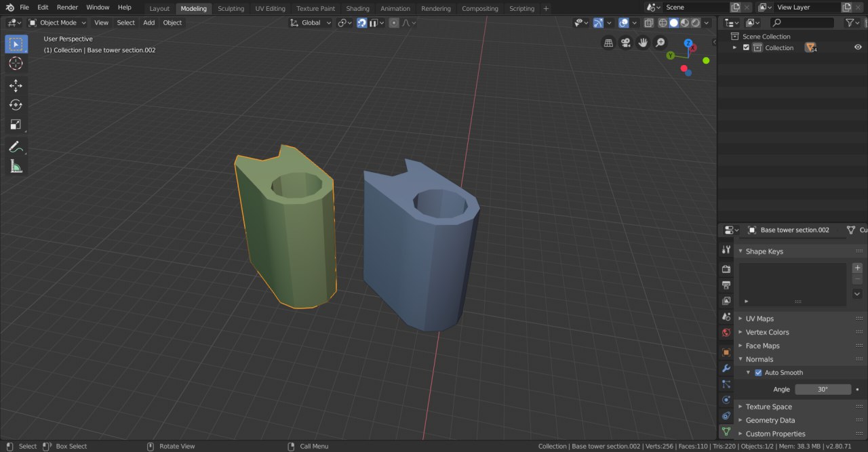Screen dimensions: 868x452
Task: Expand the Vertex Colors panel
Action: click(x=767, y=332)
